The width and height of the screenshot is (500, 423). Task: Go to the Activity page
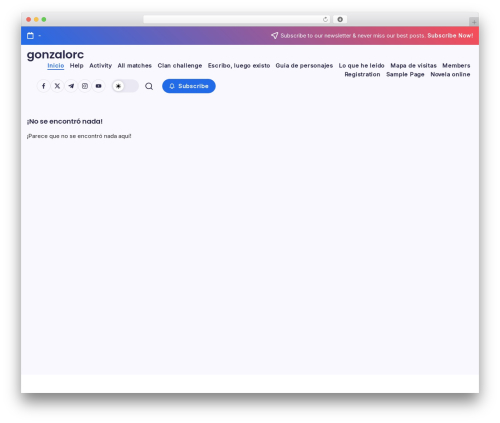(x=100, y=66)
